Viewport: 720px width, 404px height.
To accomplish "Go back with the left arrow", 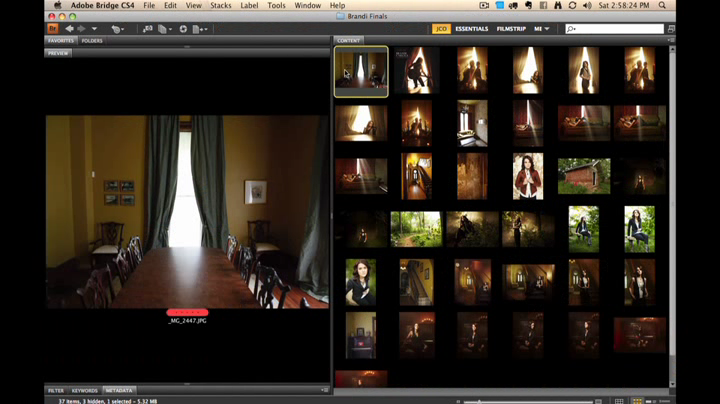I will coord(69,28).
